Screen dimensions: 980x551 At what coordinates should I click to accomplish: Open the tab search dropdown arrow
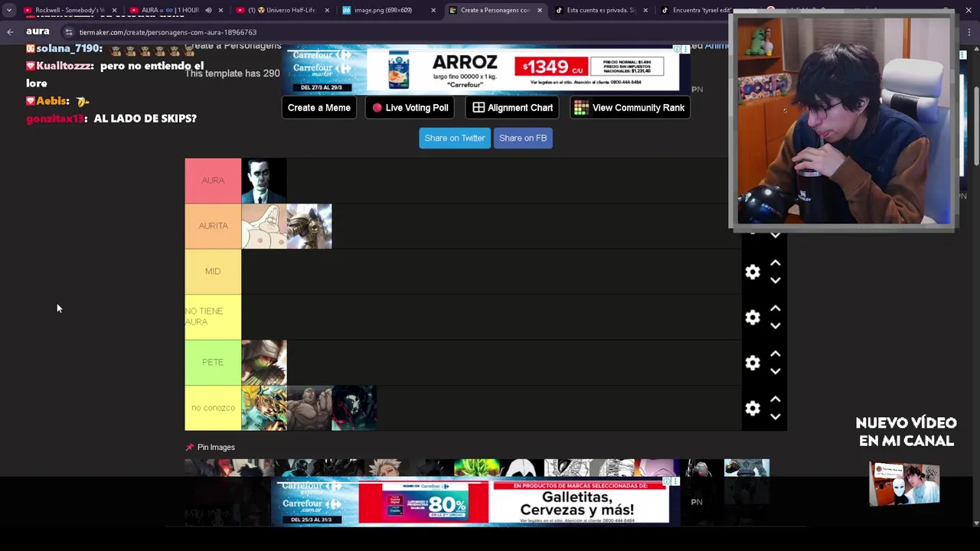coord(9,10)
